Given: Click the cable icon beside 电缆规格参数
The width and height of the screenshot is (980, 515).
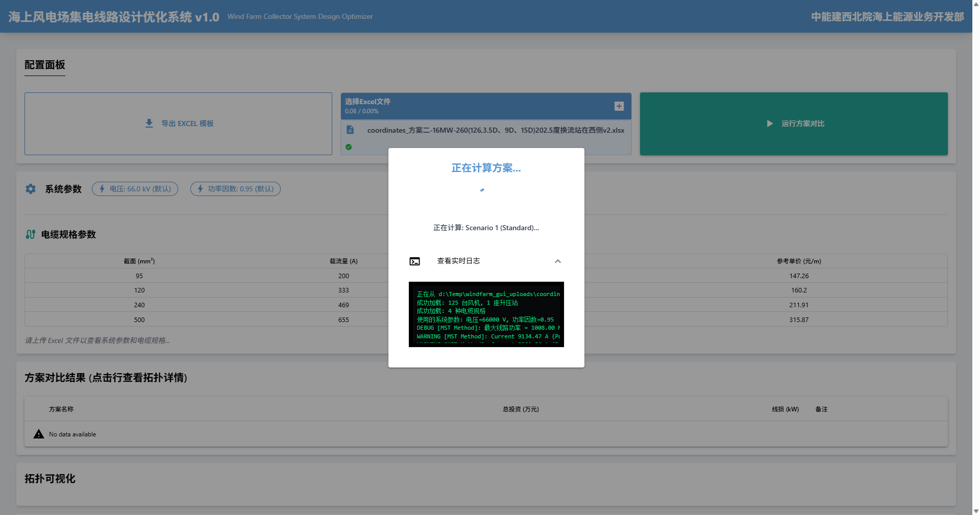Looking at the screenshot, I should tap(31, 234).
